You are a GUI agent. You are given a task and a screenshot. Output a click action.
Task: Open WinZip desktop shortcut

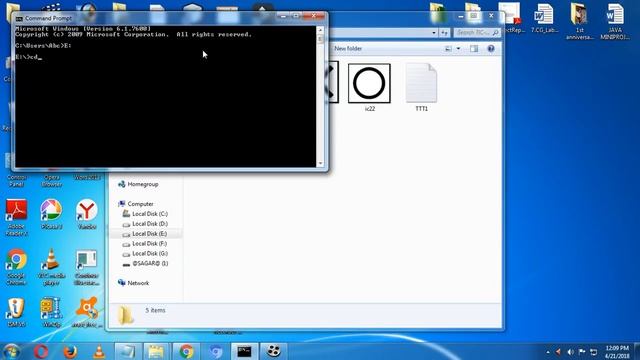coord(51,313)
